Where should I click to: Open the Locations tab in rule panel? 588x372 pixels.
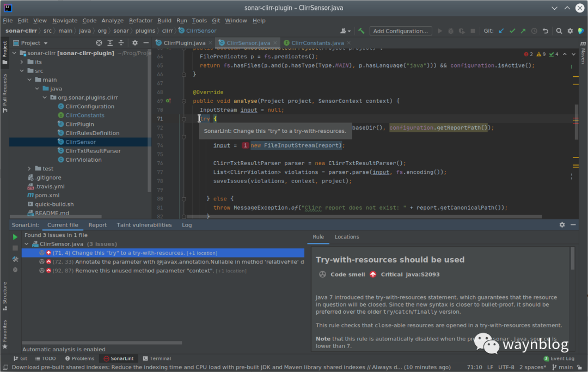[x=347, y=237]
